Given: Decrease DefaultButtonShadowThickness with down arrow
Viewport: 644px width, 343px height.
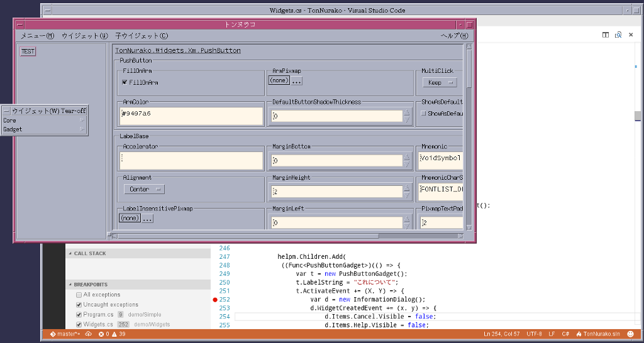Looking at the screenshot, I should click(407, 119).
